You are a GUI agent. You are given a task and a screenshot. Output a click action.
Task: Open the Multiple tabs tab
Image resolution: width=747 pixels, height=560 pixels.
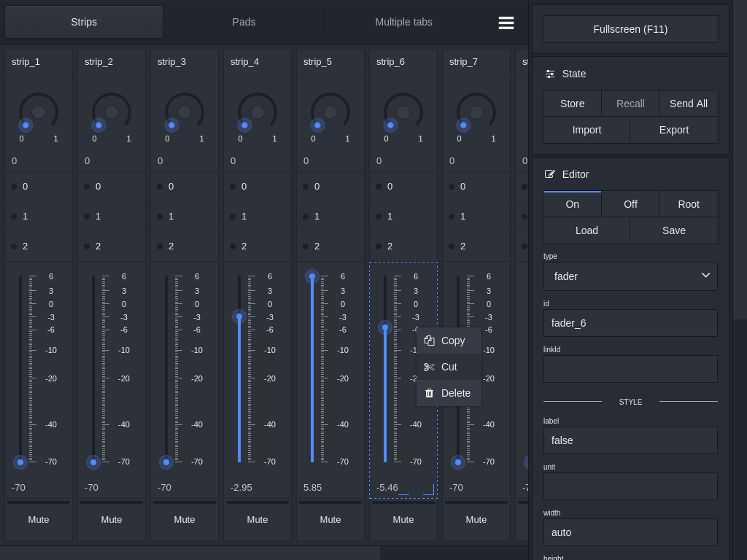coord(403,22)
